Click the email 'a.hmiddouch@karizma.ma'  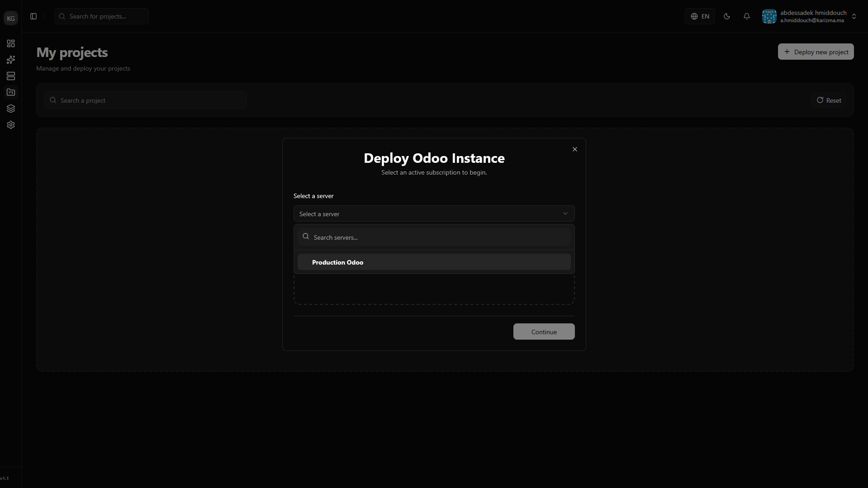pos(812,20)
